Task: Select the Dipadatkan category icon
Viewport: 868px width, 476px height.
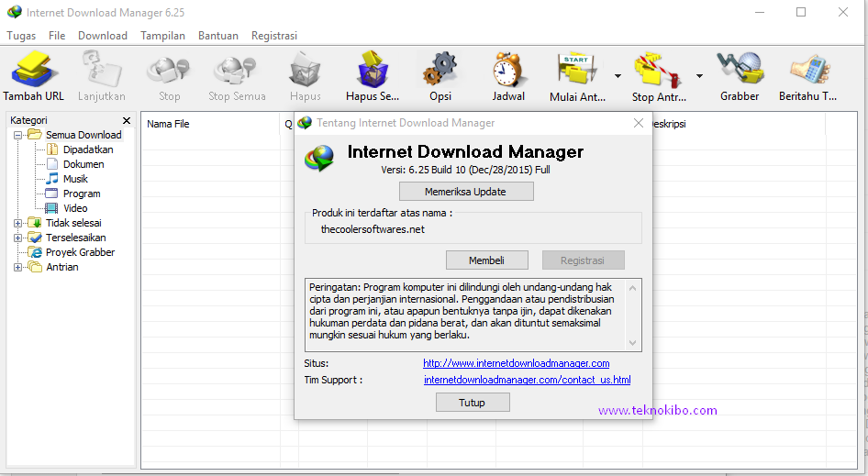Action: coord(52,149)
